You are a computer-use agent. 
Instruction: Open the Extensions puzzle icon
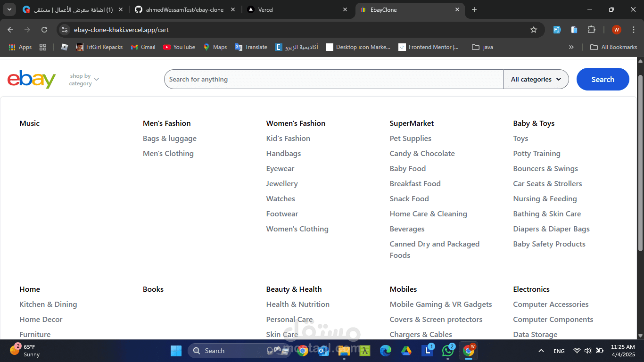(x=591, y=30)
